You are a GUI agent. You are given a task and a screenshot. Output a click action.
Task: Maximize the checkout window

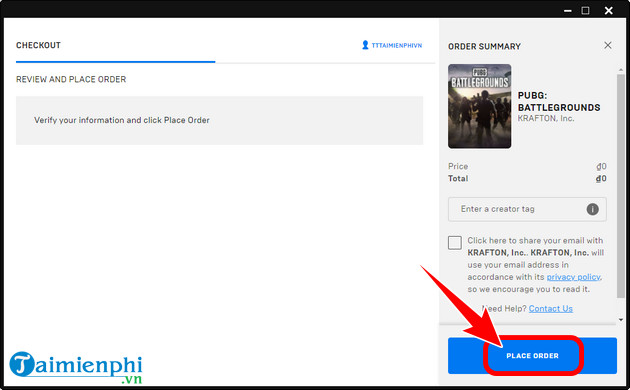(x=585, y=10)
